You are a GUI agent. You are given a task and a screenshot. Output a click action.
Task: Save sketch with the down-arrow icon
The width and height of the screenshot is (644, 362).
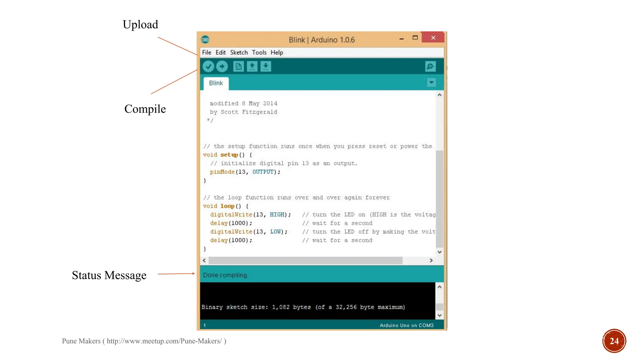click(x=266, y=66)
